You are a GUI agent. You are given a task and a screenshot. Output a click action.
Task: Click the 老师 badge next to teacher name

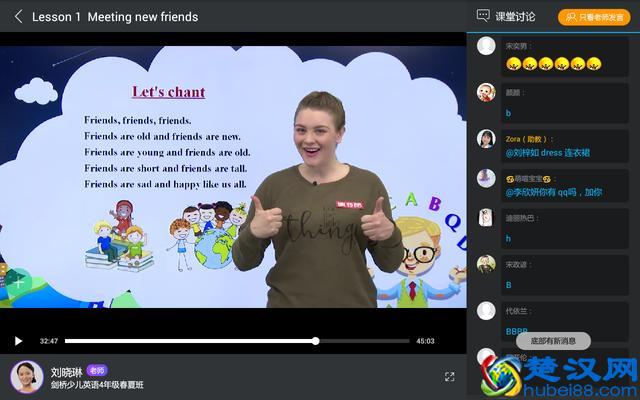pos(97,370)
